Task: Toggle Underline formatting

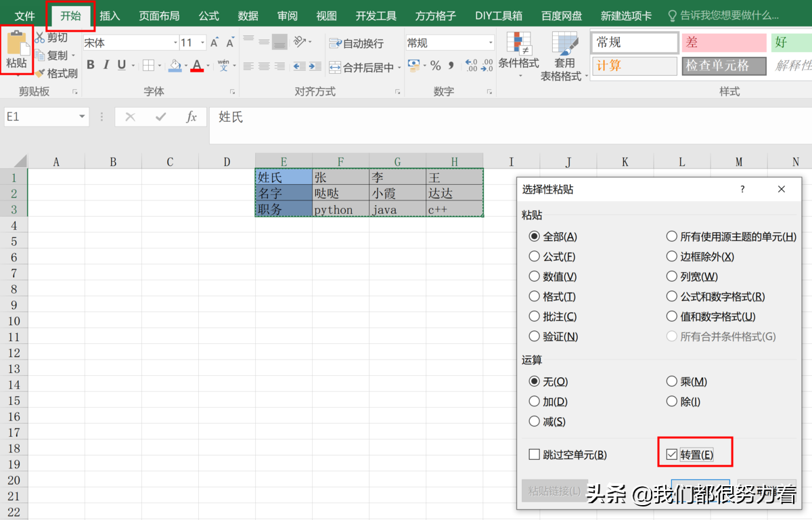Action: click(x=122, y=65)
